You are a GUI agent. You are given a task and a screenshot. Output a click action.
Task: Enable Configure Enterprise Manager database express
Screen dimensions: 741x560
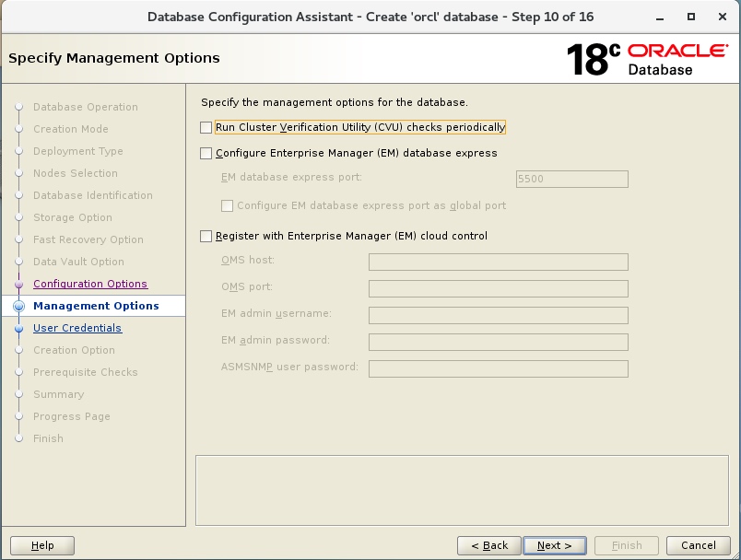coord(206,154)
